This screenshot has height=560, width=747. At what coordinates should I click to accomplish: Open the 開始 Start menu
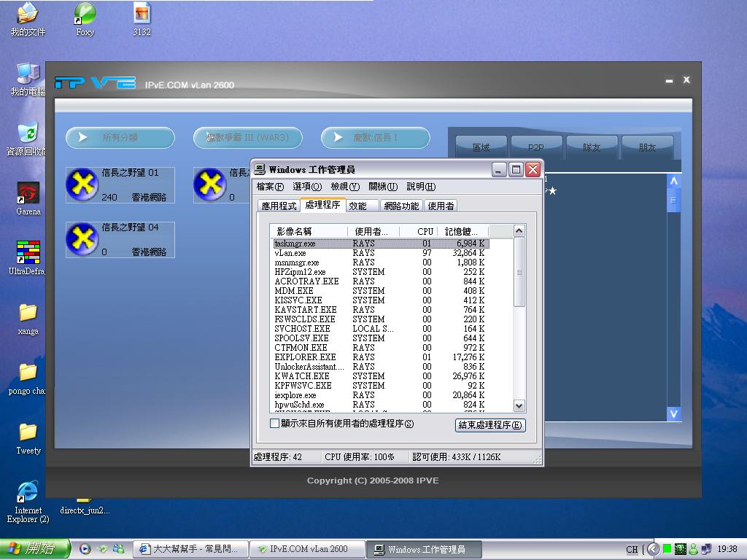click(34, 549)
